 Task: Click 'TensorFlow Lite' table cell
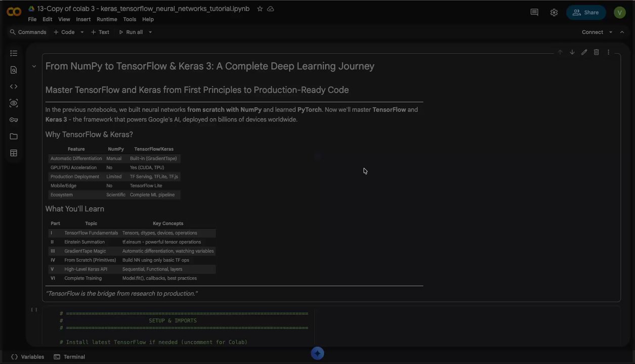click(146, 186)
